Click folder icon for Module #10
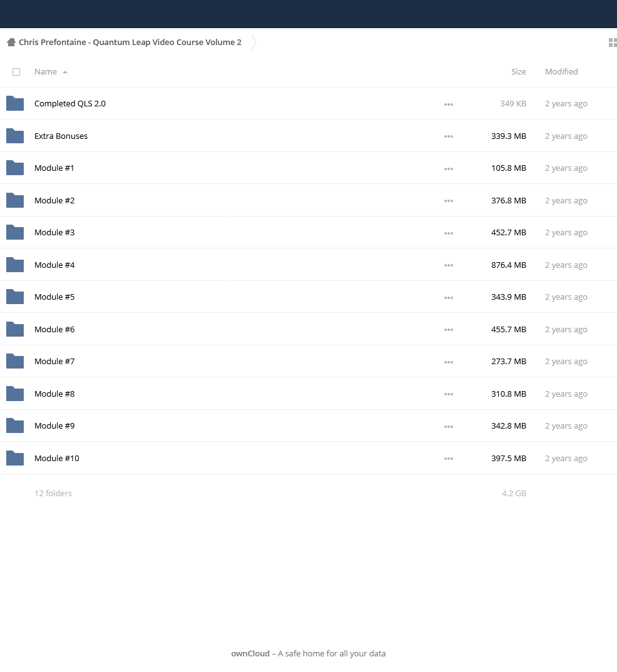This screenshot has height=672, width=617. click(15, 458)
